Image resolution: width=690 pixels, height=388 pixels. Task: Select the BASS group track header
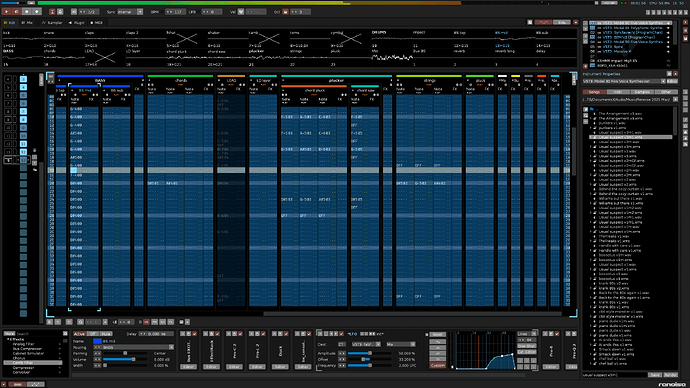(x=100, y=81)
